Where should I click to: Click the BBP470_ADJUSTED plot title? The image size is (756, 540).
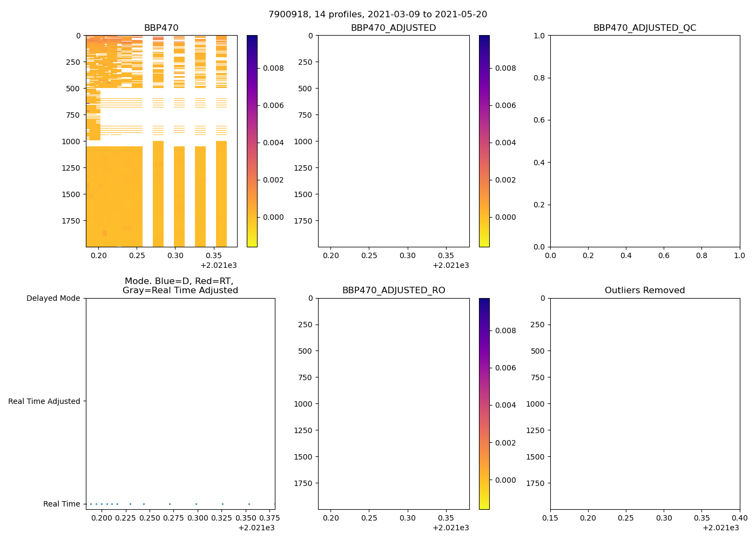(393, 28)
